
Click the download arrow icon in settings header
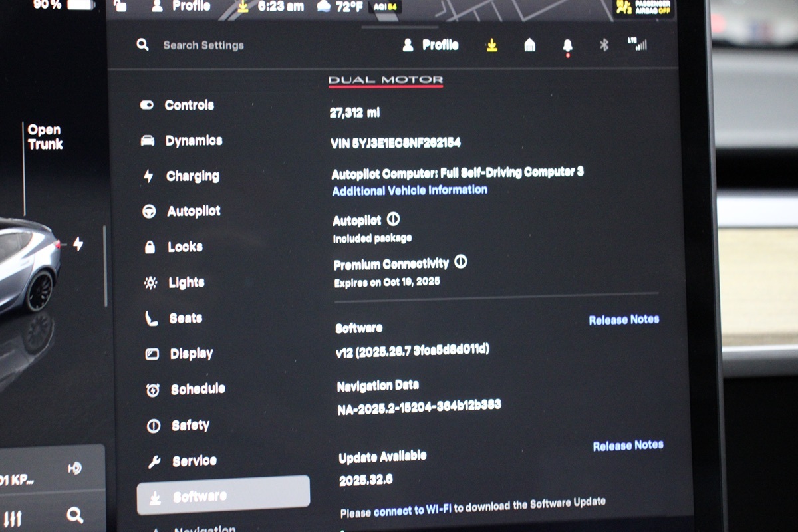coord(491,45)
